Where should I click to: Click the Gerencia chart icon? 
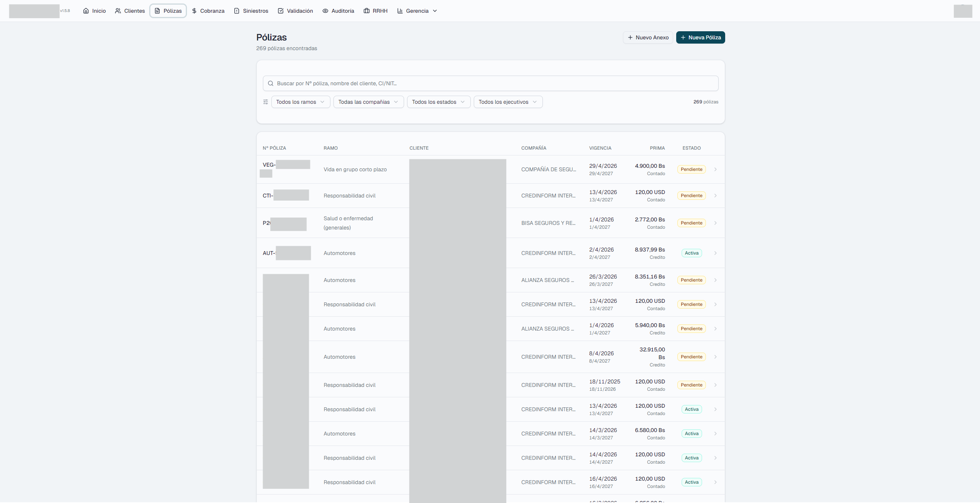coord(400,11)
